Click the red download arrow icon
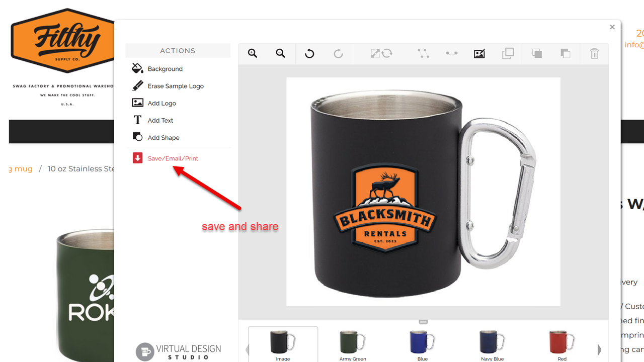Image resolution: width=644 pixels, height=362 pixels. pyautogui.click(x=137, y=158)
